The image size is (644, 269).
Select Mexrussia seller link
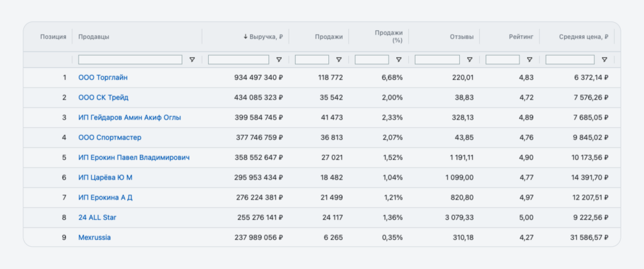(x=94, y=238)
